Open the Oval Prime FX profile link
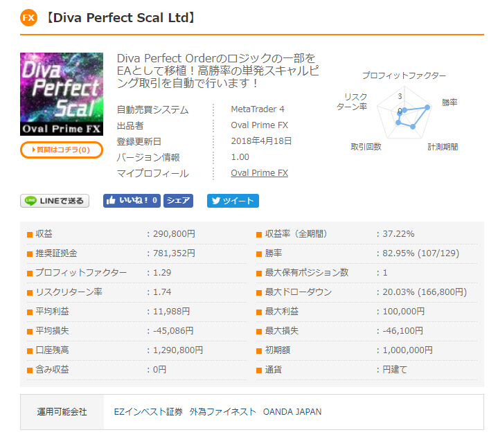The width and height of the screenshot is (498, 448). pos(259,173)
